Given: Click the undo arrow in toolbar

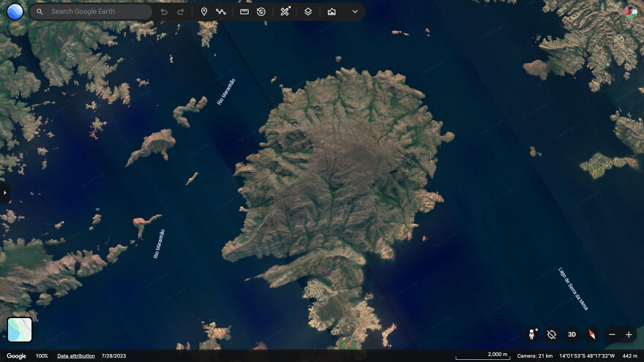Looking at the screenshot, I should pyautogui.click(x=164, y=12).
